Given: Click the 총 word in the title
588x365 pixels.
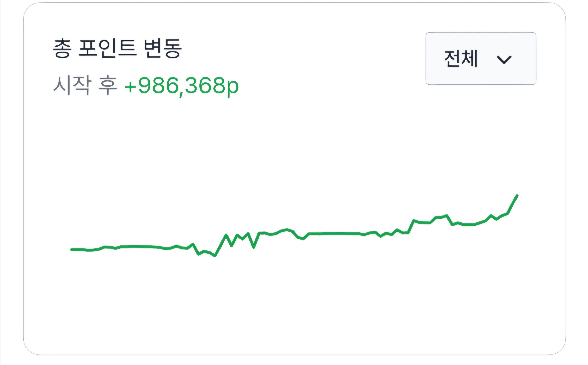Looking at the screenshot, I should tap(62, 48).
